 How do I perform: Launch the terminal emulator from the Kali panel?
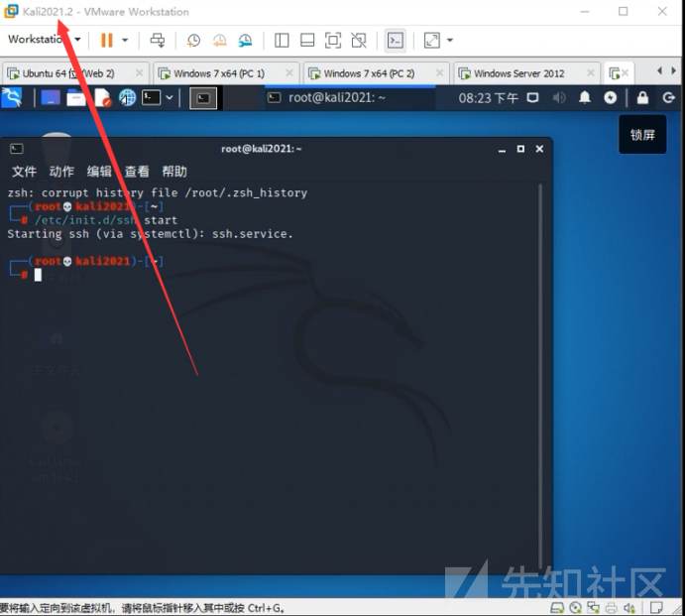pyautogui.click(x=152, y=97)
